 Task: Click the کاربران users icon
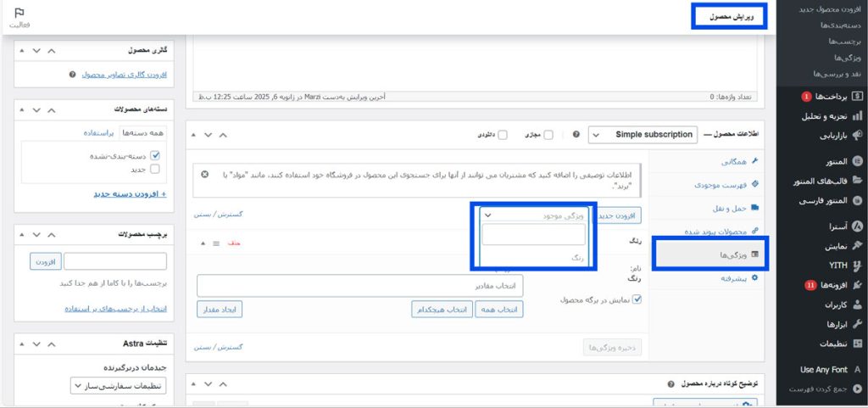click(857, 305)
